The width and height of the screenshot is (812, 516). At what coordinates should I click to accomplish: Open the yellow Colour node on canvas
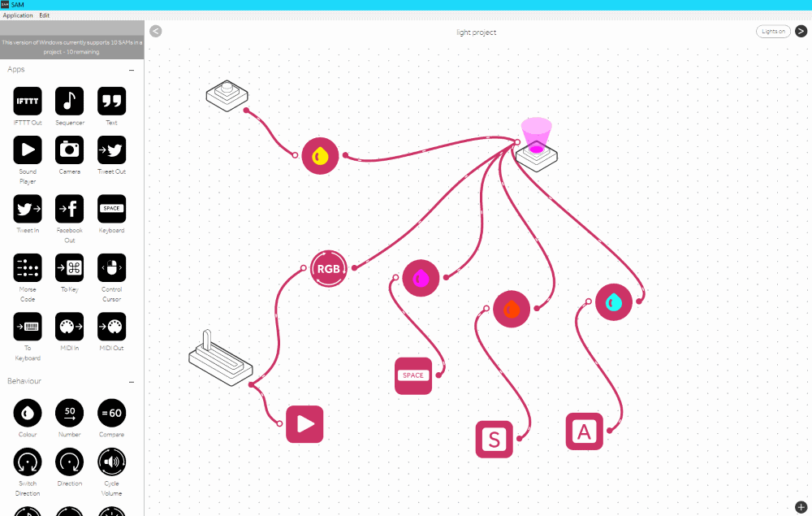coord(320,155)
